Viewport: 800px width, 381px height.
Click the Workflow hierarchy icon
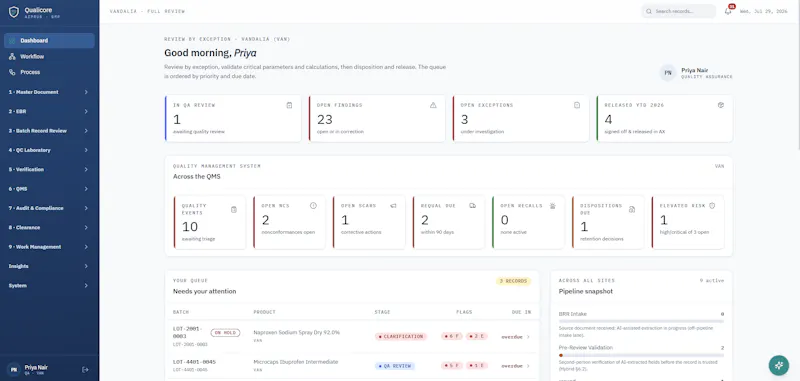tap(12, 57)
